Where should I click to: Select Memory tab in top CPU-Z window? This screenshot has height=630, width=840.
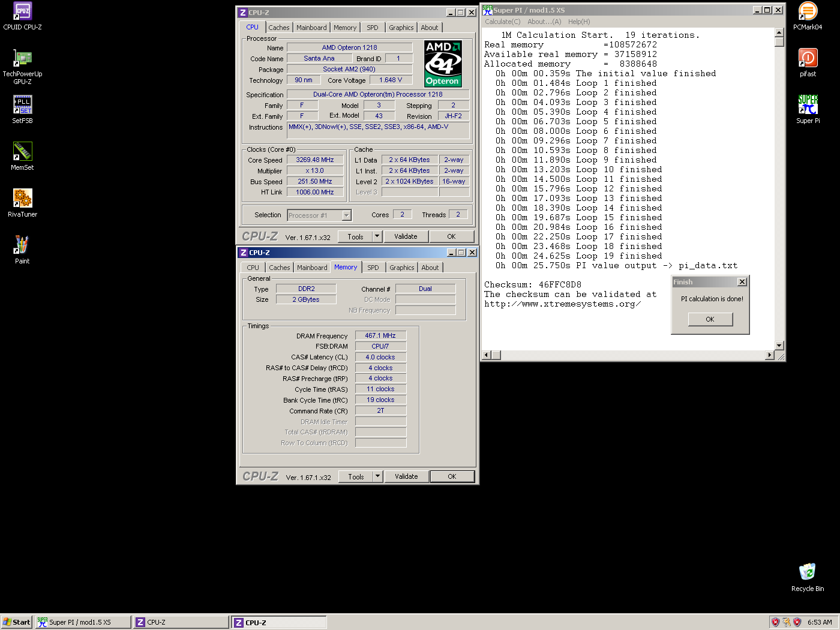click(345, 28)
